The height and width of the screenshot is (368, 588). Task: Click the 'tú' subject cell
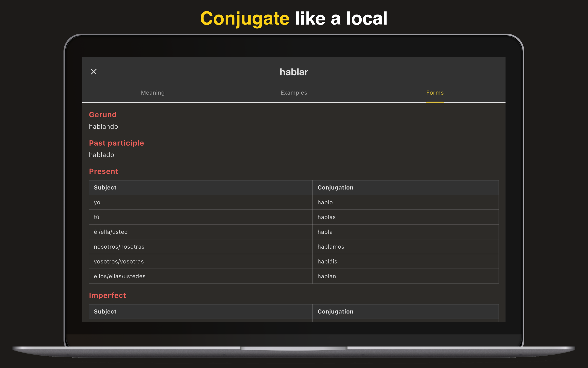(201, 217)
